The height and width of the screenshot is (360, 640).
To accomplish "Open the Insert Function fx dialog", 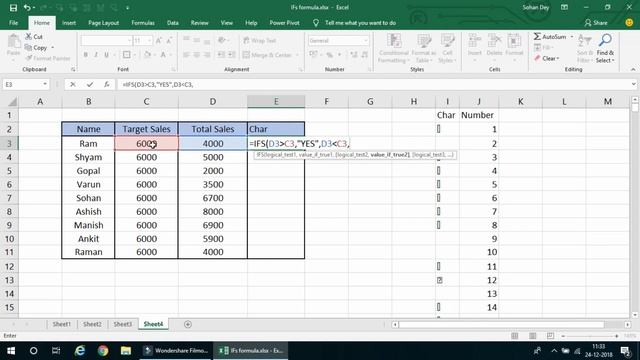I will tap(107, 84).
